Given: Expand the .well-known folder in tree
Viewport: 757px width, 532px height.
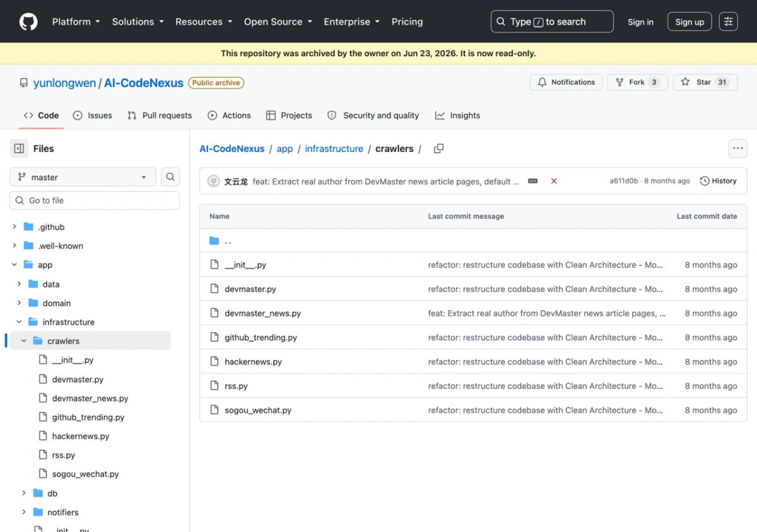Looking at the screenshot, I should [15, 246].
